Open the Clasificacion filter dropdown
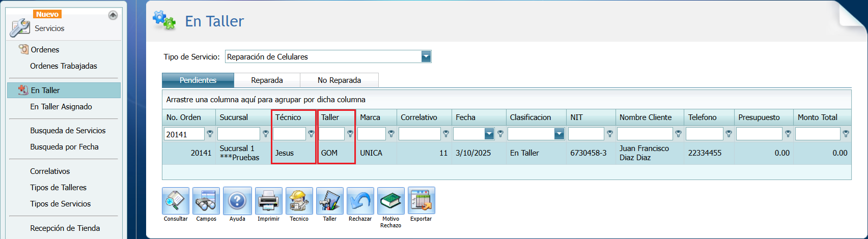 pos(559,134)
